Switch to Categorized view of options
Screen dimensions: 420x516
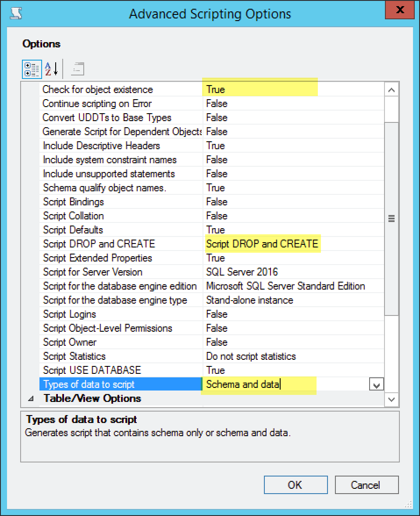tap(31, 68)
